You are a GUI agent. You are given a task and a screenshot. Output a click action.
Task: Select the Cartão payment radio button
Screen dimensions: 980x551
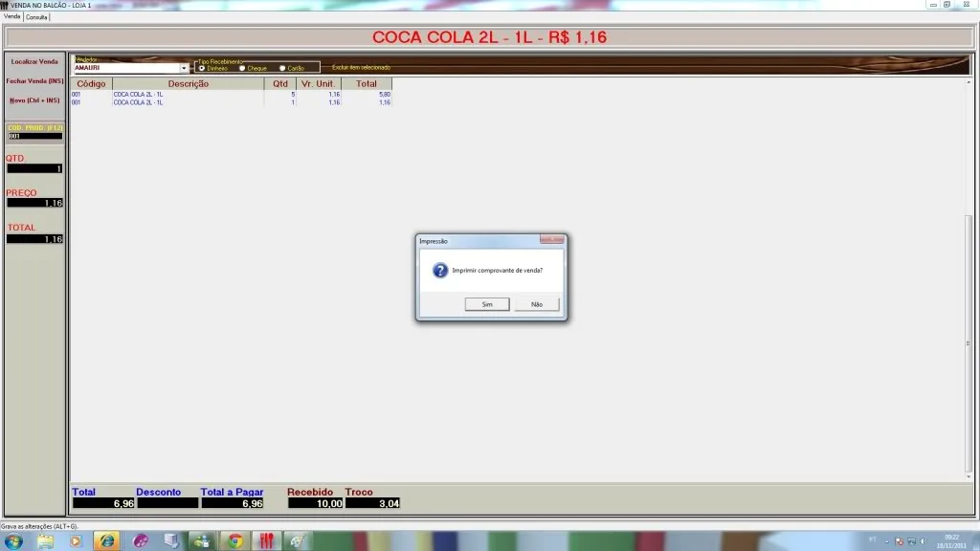click(282, 68)
